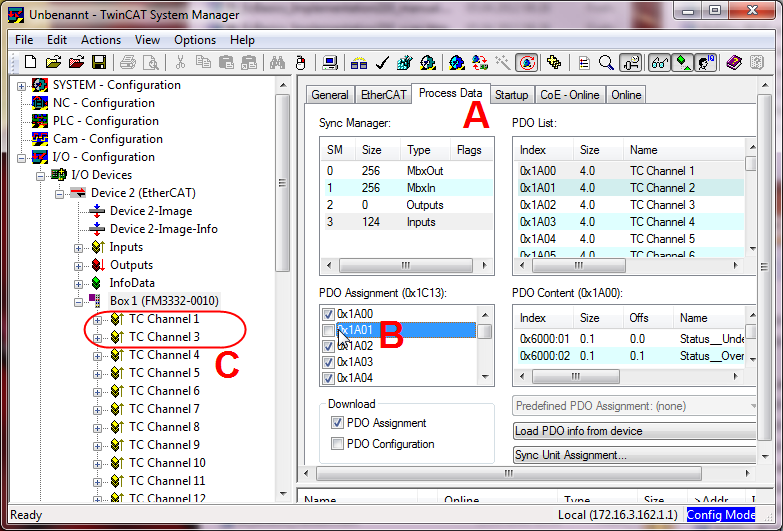Click the New file toolbar icon
The image size is (783, 531).
tap(30, 62)
